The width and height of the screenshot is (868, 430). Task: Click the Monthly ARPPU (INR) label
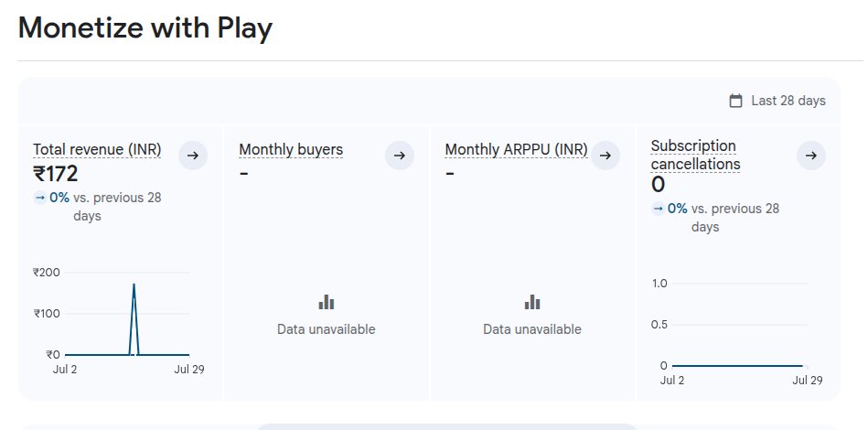click(x=516, y=149)
